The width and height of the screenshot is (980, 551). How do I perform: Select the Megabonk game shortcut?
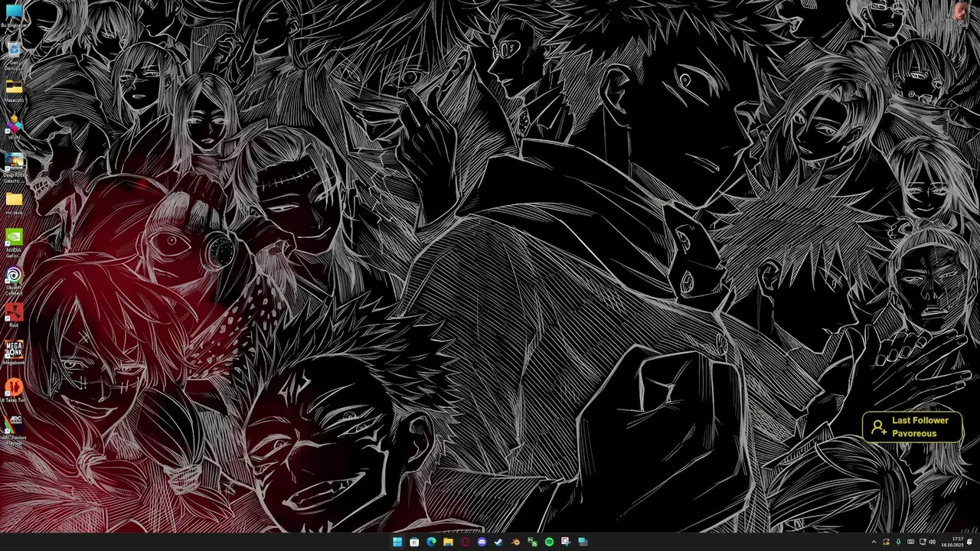[14, 353]
